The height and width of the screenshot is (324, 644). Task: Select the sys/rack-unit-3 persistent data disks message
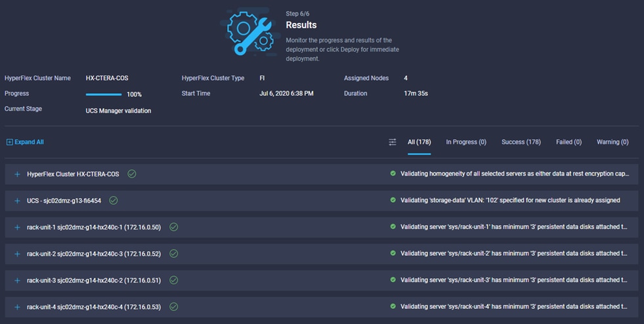click(x=514, y=279)
